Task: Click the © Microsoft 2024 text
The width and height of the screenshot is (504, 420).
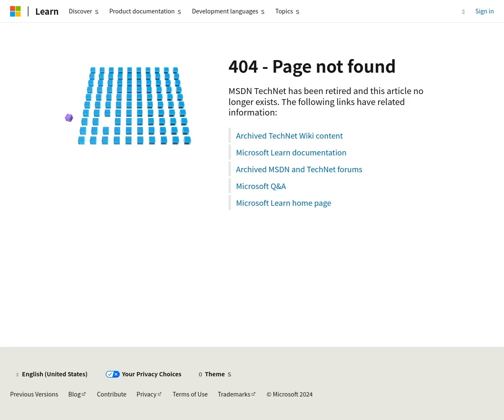Action: [x=289, y=394]
